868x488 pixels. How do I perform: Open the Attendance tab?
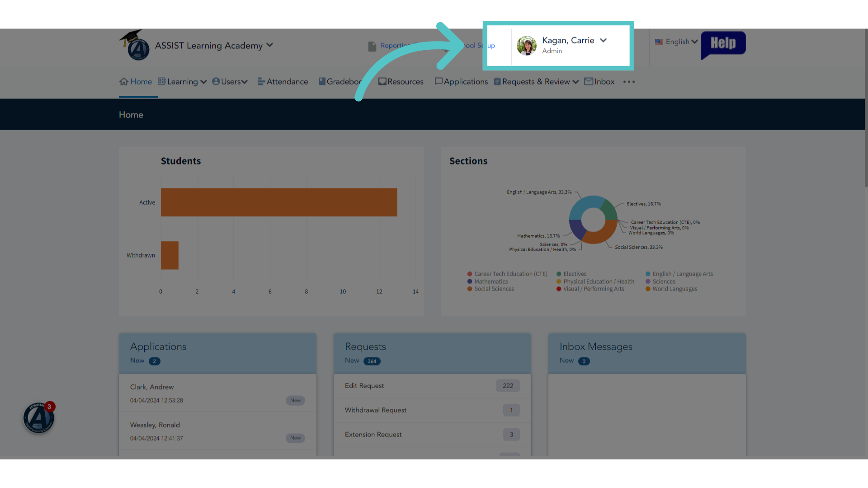pos(283,82)
